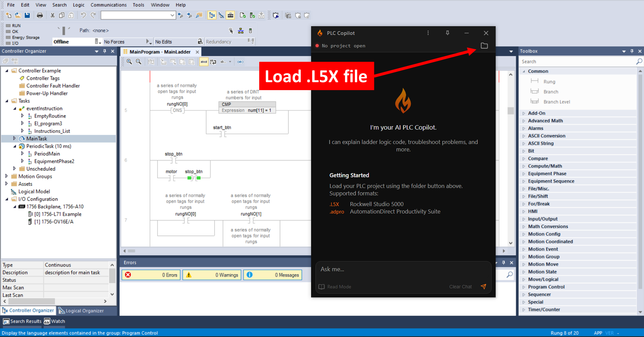644x337 pixels.
Task: Zoom out of the ladder editor
Action: point(139,61)
